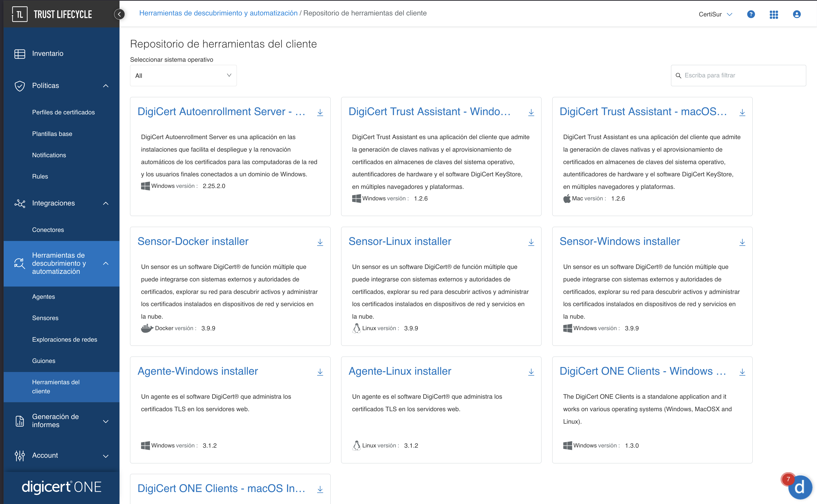The height and width of the screenshot is (504, 817).
Task: Download DigiCert Trust Assistant macOS installer
Action: click(x=742, y=112)
